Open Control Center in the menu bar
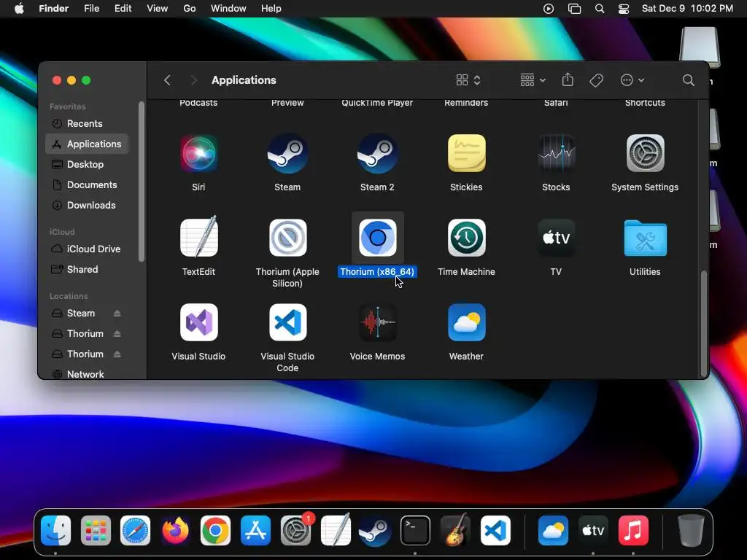This screenshot has height=560, width=747. tap(624, 9)
